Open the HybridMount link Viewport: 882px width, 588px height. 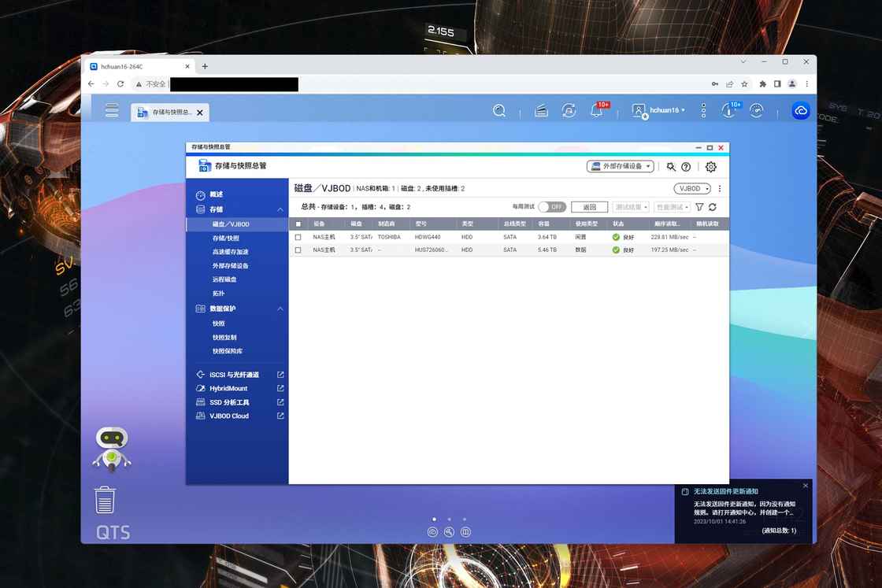228,389
